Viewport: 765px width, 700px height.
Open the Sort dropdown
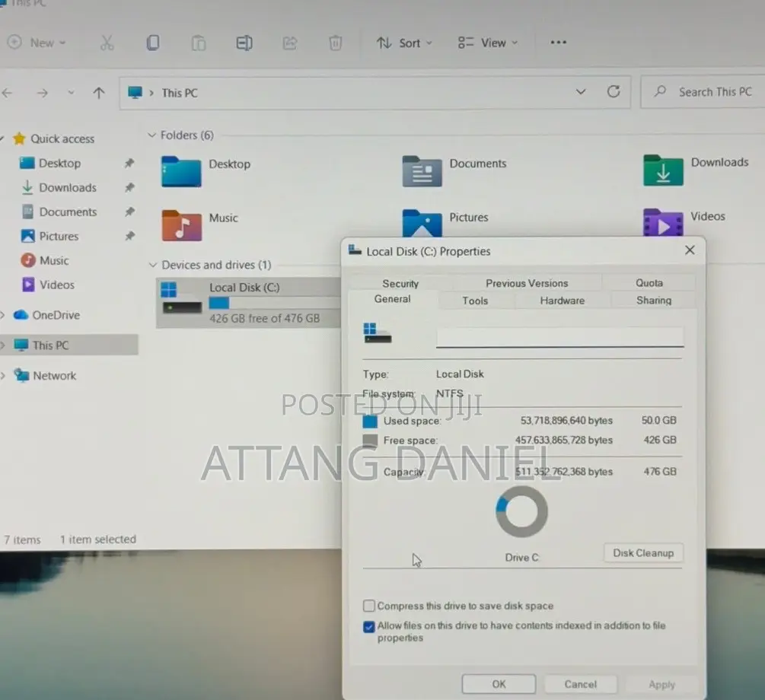404,43
